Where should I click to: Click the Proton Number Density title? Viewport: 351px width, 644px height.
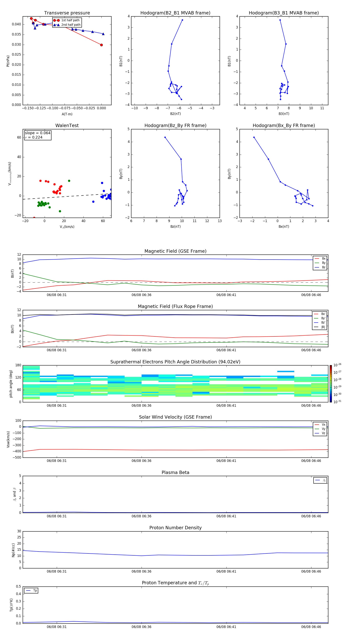pos(175,528)
